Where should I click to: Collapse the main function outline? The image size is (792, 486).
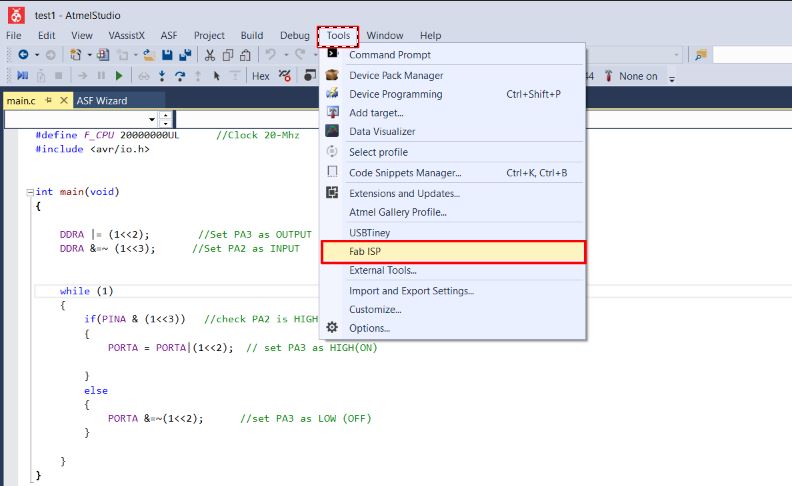(x=30, y=192)
